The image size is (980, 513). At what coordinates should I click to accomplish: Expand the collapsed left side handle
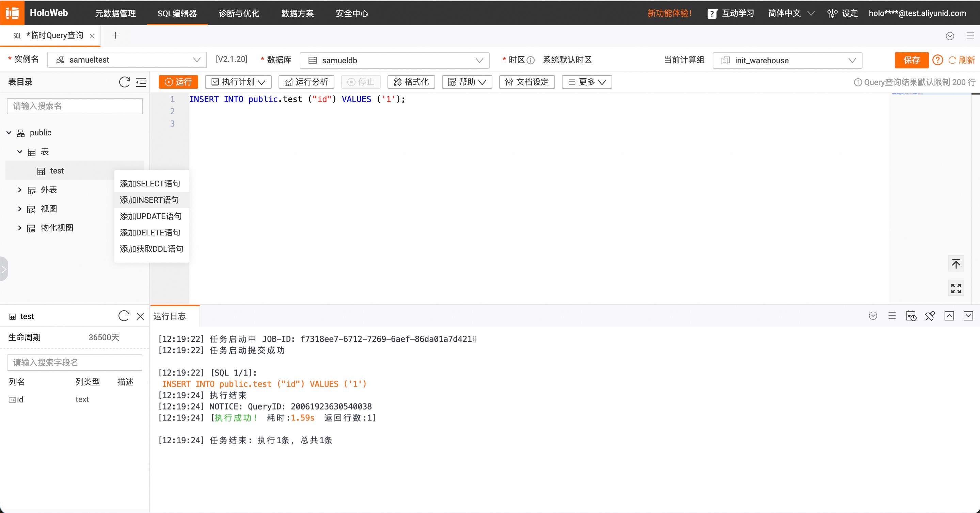point(4,269)
